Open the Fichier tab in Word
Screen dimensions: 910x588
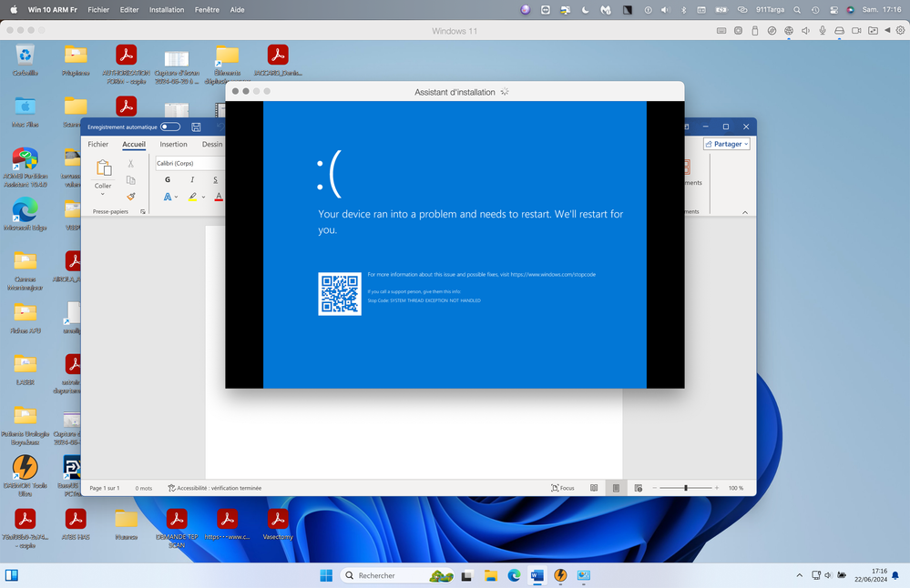coord(98,145)
